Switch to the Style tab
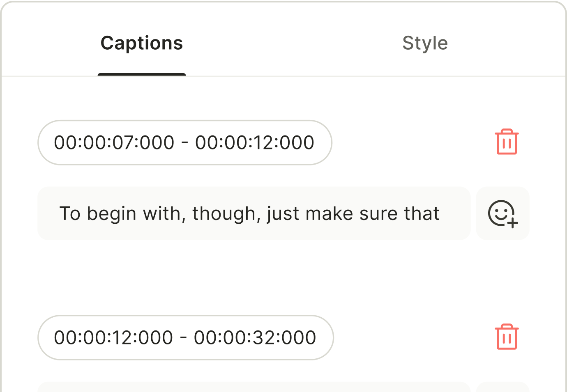Viewport: 567px width, 392px height. [x=425, y=43]
